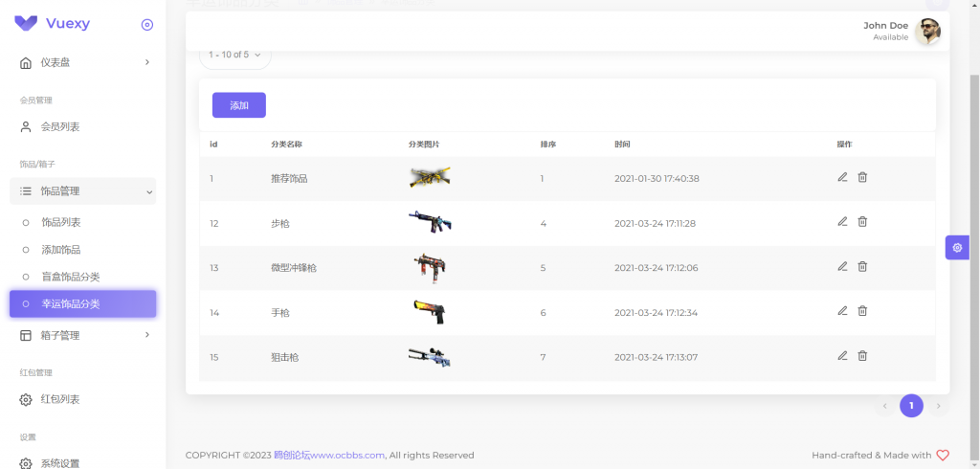This screenshot has width=980, height=469.
Task: Expand the 仪表盘 chevron arrow
Action: pos(147,62)
